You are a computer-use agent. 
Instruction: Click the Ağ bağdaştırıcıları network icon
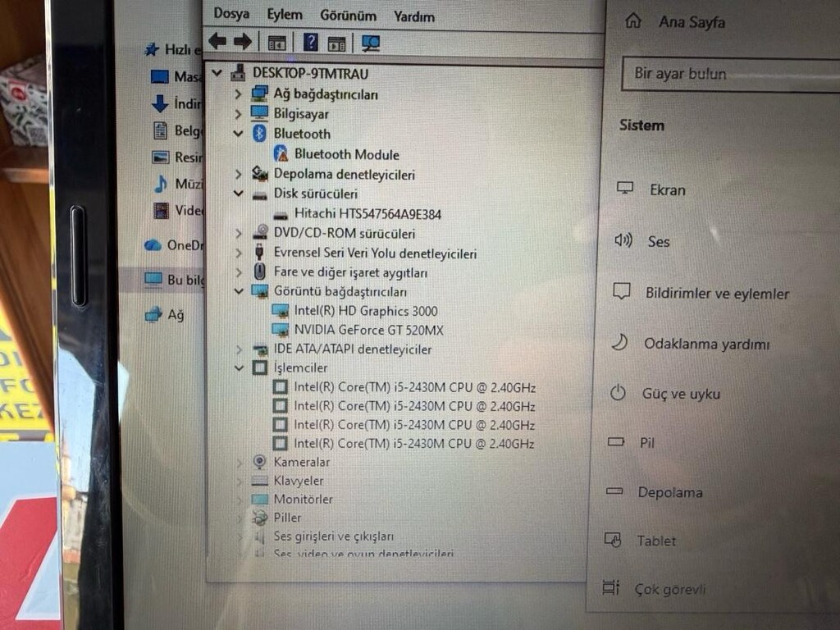click(x=259, y=94)
